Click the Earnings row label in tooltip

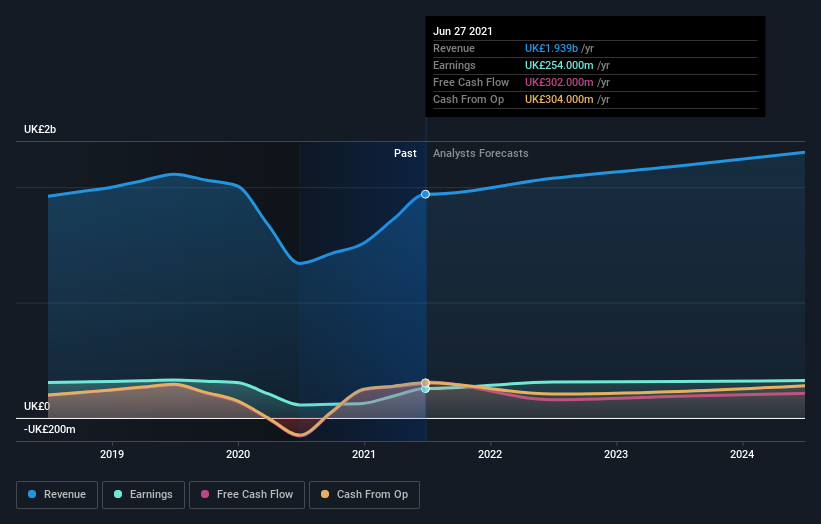pos(454,65)
